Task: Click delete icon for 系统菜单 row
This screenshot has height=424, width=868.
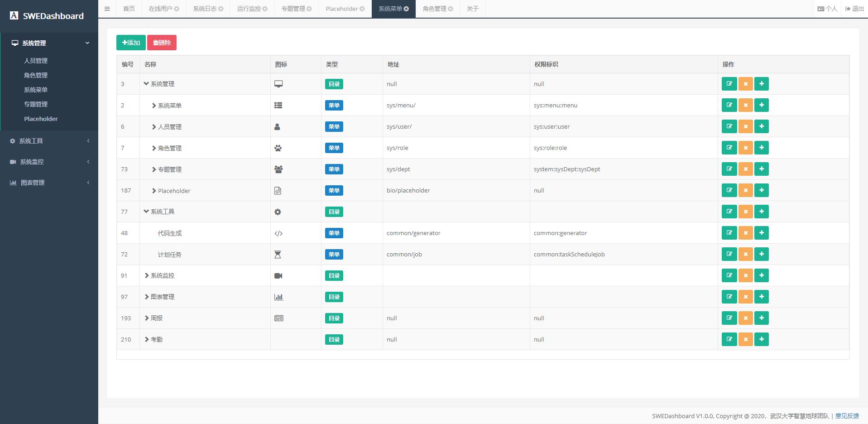Action: click(x=745, y=105)
